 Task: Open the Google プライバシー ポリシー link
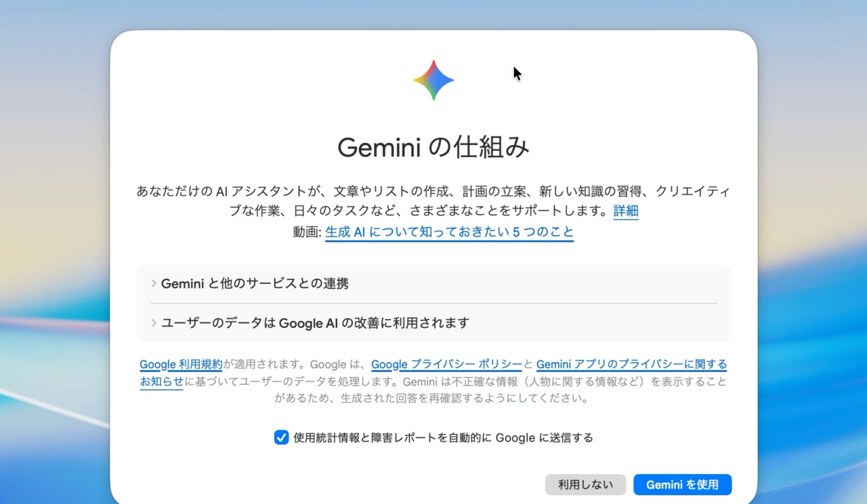pyautogui.click(x=447, y=364)
